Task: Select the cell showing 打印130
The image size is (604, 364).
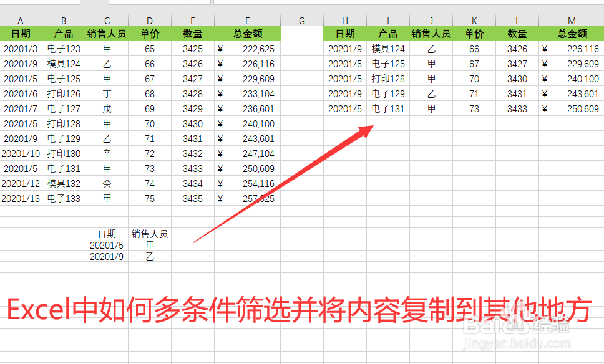Action: 63,153
